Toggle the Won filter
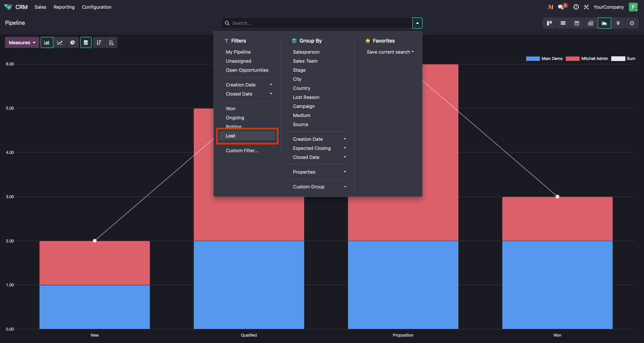644x343 pixels. pyautogui.click(x=231, y=109)
